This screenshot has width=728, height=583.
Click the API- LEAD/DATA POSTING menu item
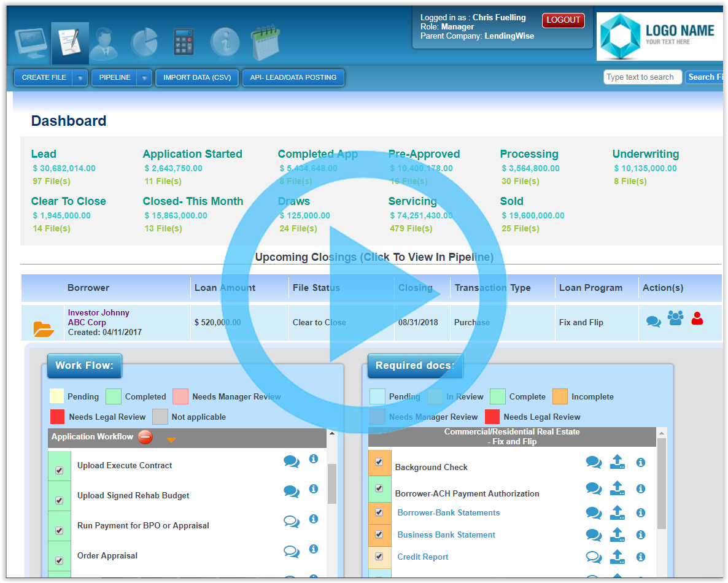click(x=293, y=77)
